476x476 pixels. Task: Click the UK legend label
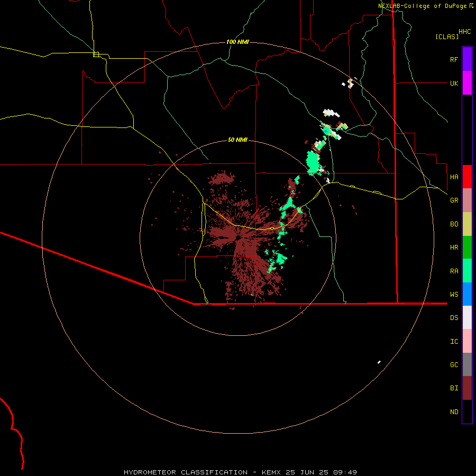[x=454, y=83]
